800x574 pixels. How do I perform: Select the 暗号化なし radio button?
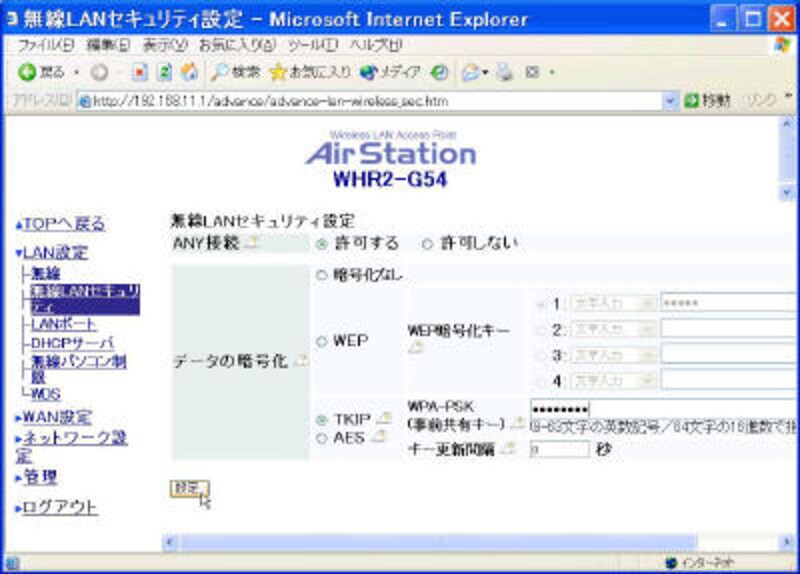tap(321, 276)
